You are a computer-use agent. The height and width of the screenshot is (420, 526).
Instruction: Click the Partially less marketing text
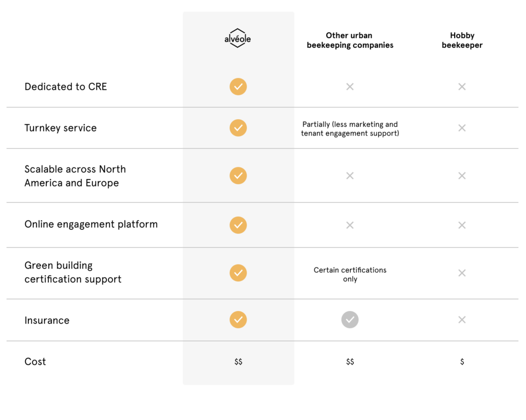click(x=350, y=129)
